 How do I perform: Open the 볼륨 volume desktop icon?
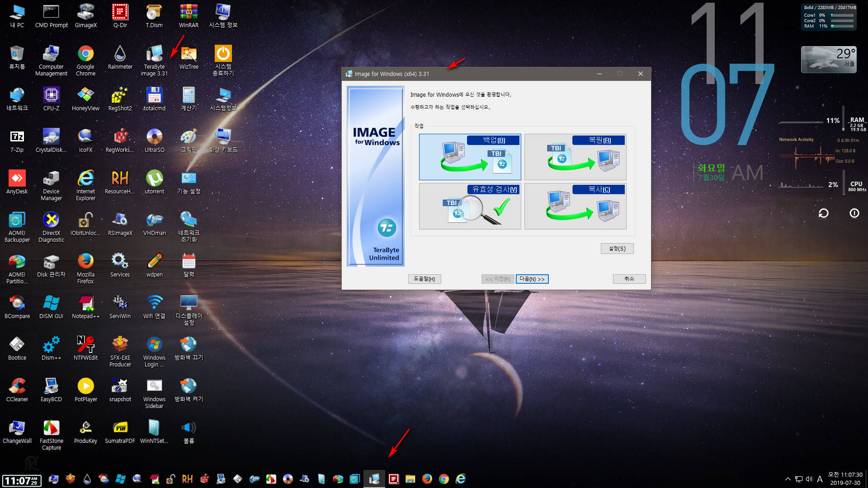pyautogui.click(x=189, y=432)
